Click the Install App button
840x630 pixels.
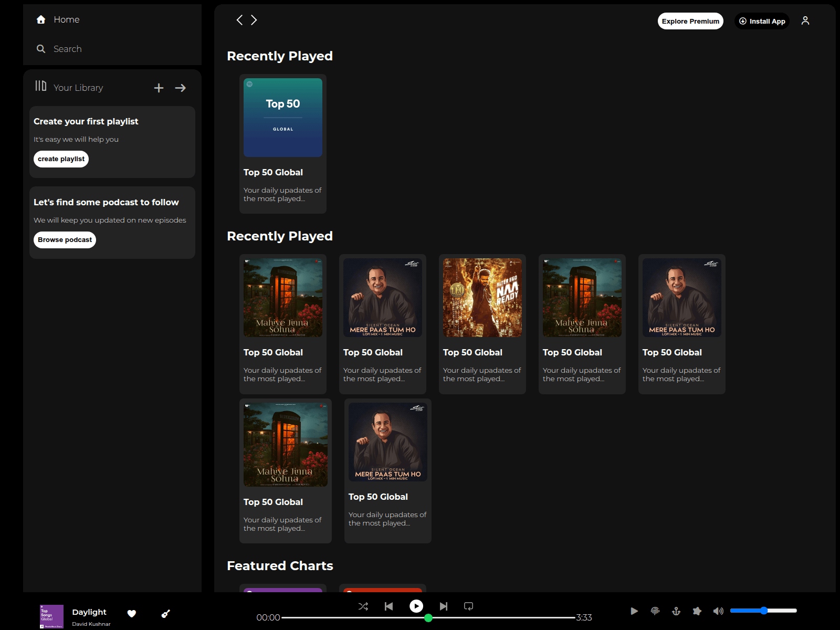(762, 21)
